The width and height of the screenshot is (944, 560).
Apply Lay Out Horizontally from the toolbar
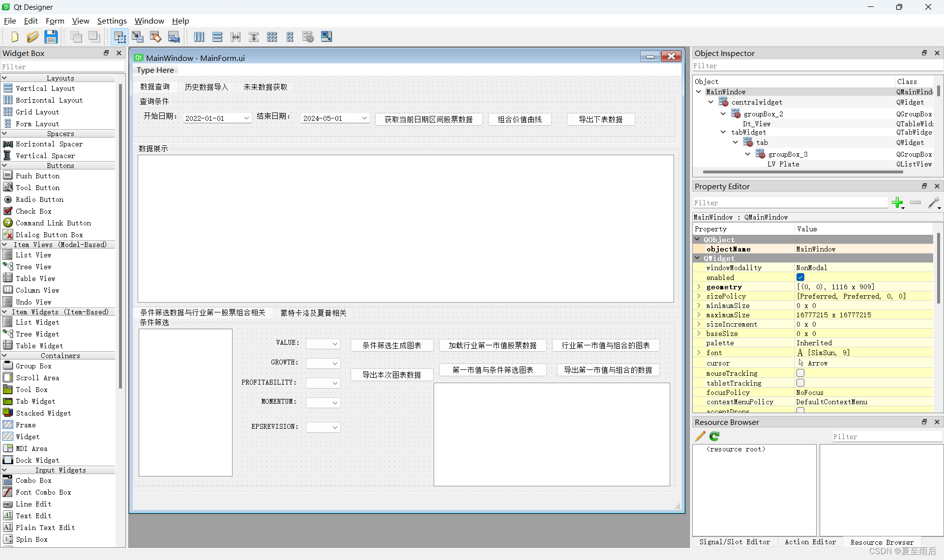199,37
